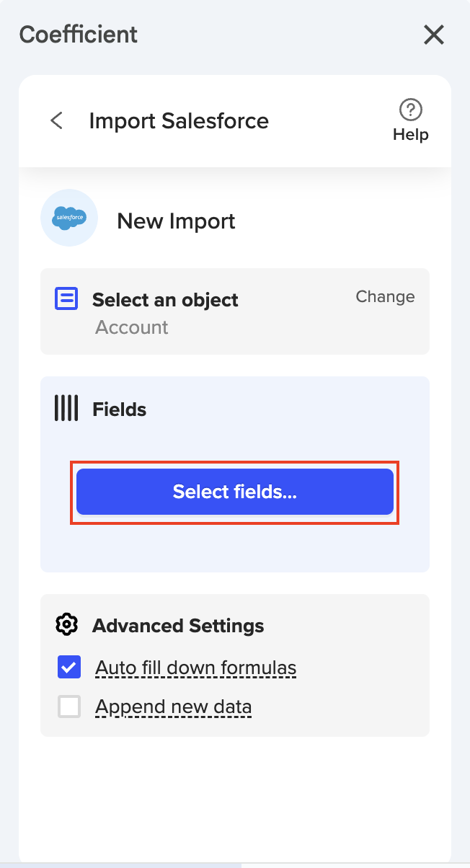This screenshot has height=868, width=470.
Task: Open Help via the question mark icon
Action: point(410,110)
